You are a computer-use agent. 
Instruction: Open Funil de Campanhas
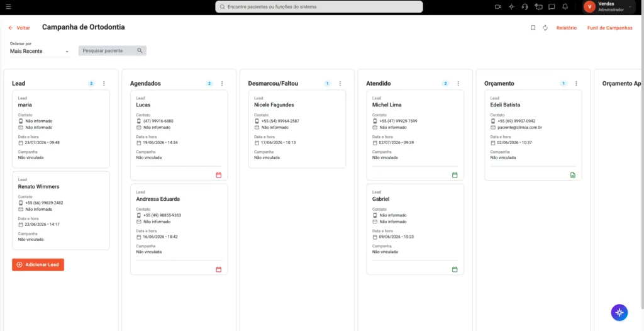point(610,28)
